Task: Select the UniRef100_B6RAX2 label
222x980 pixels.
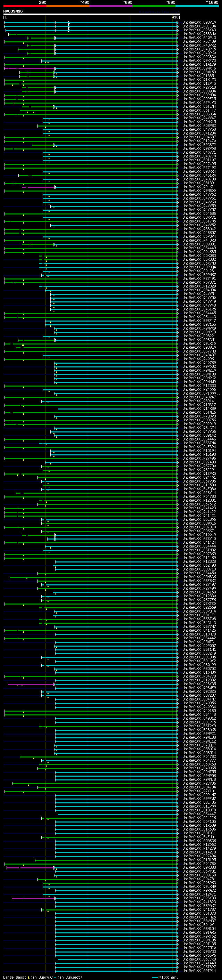Action: (199, 906)
